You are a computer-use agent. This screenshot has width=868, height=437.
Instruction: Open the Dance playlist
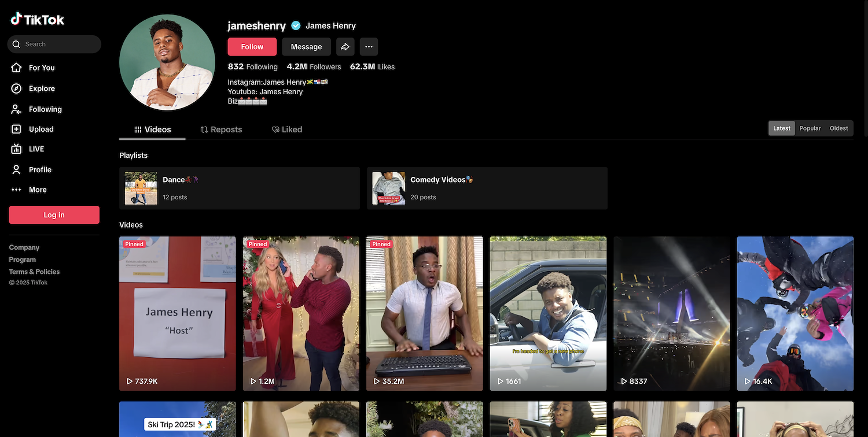[x=240, y=188]
